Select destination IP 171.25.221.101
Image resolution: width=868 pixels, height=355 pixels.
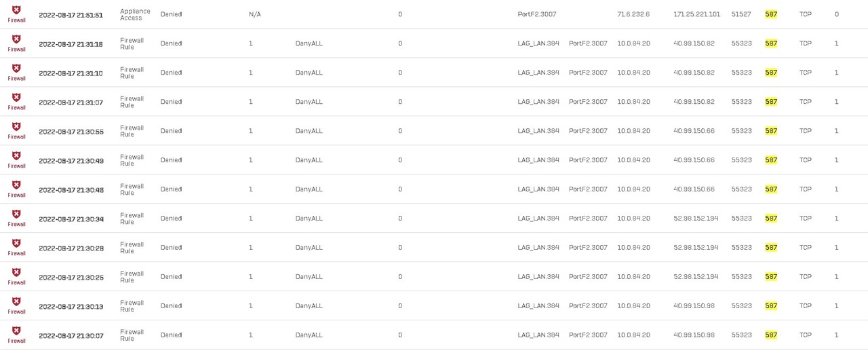tap(697, 14)
